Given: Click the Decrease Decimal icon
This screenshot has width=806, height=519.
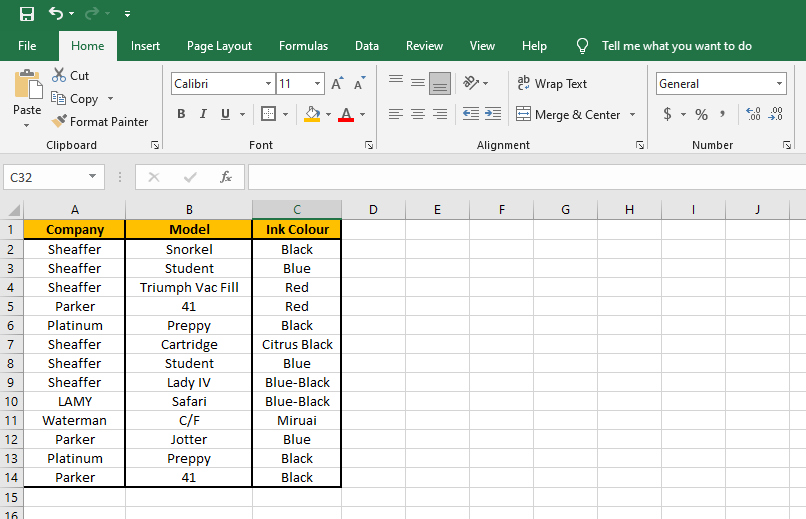Looking at the screenshot, I should pos(775,114).
